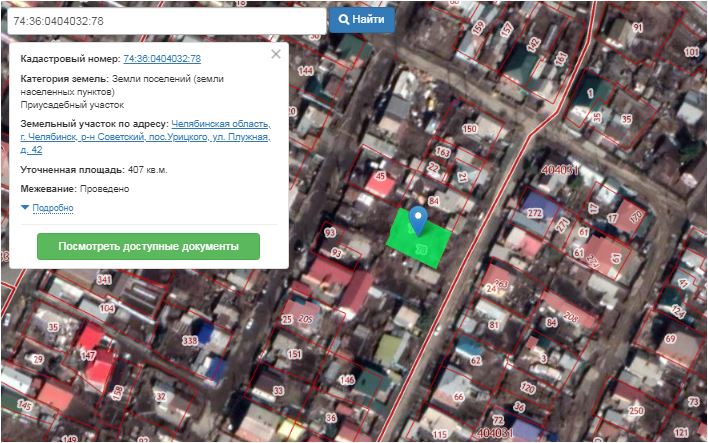Select parcel labeled 338 on map

pos(190,341)
